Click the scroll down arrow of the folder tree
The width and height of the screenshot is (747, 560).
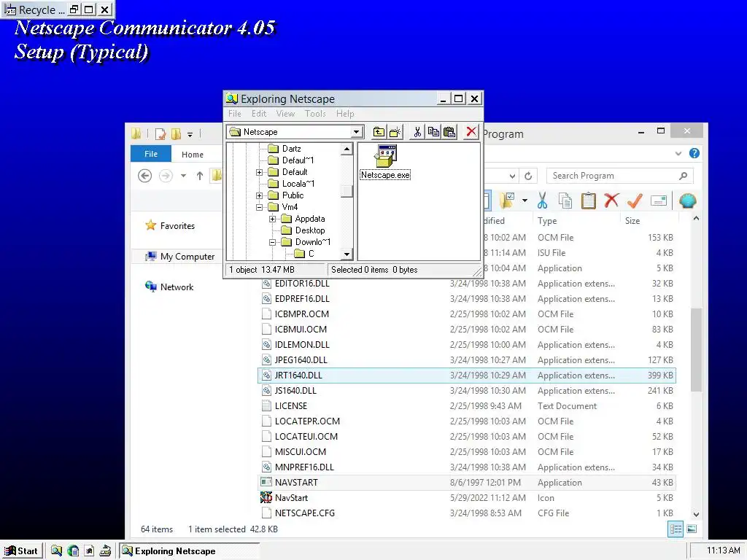click(347, 254)
